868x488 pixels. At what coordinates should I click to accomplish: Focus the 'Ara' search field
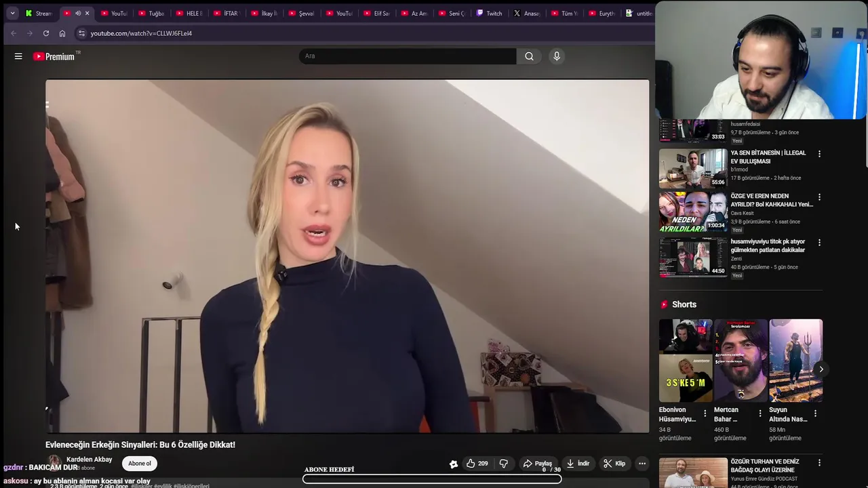coord(407,56)
